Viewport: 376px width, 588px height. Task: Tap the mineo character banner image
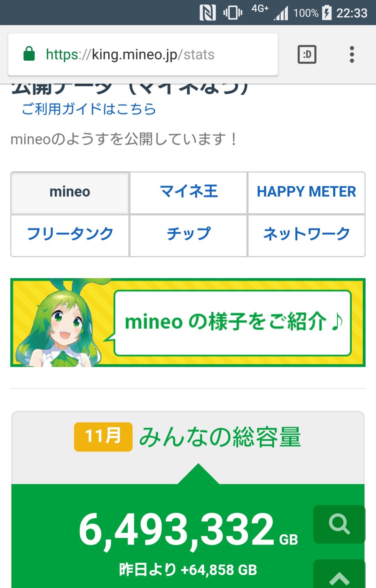[188, 322]
